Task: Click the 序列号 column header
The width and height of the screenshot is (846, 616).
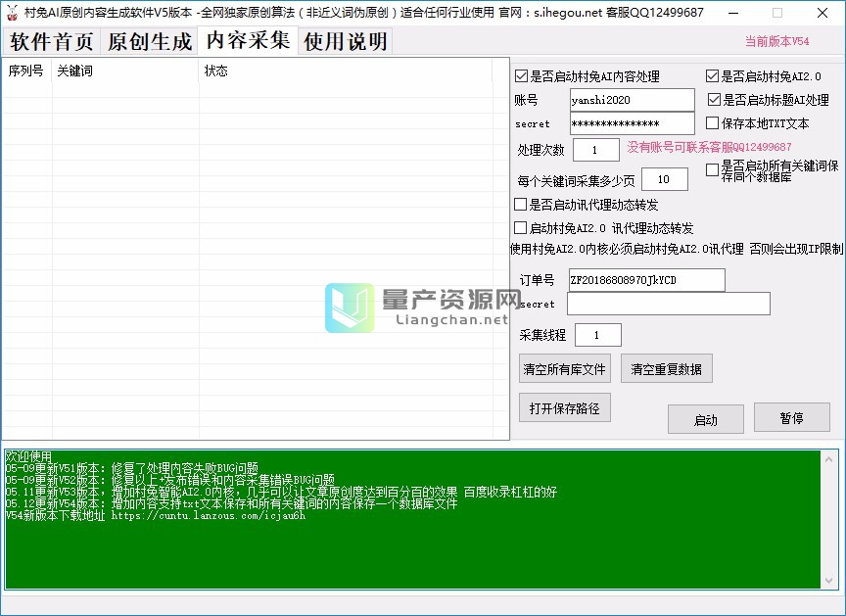Action: point(27,71)
